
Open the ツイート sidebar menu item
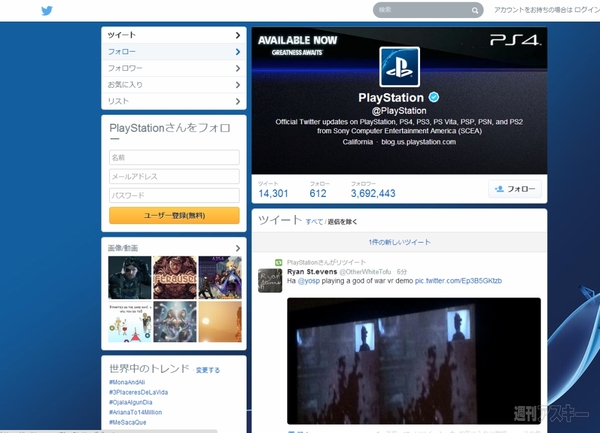tap(174, 35)
